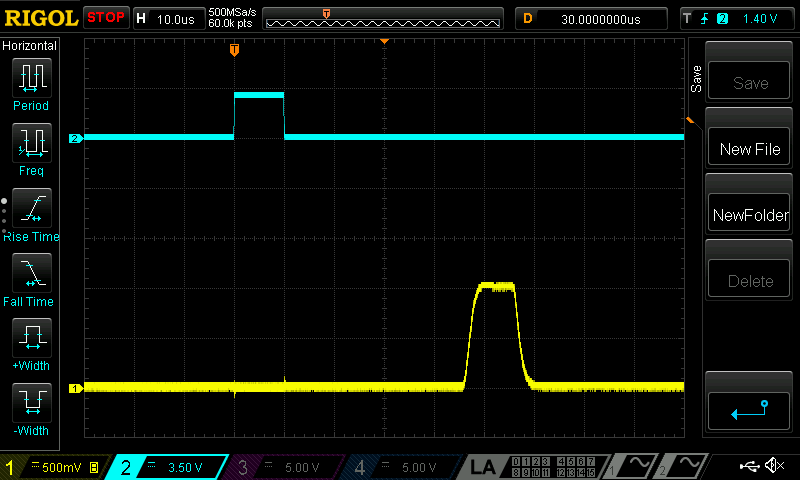The width and height of the screenshot is (800, 480).
Task: Click the T trigger label in top bar
Action: pyautogui.click(x=687, y=19)
